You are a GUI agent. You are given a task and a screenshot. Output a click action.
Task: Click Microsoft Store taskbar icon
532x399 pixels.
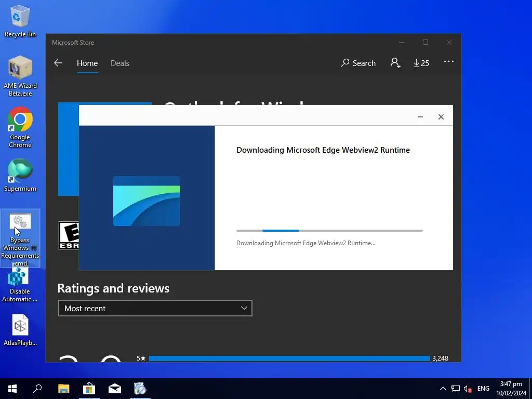pyautogui.click(x=89, y=389)
